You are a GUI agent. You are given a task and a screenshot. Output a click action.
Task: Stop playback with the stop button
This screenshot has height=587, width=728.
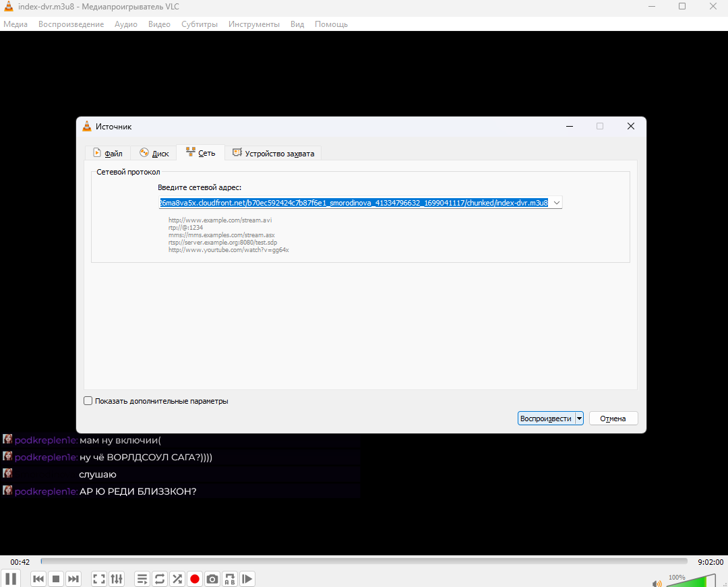click(x=56, y=579)
